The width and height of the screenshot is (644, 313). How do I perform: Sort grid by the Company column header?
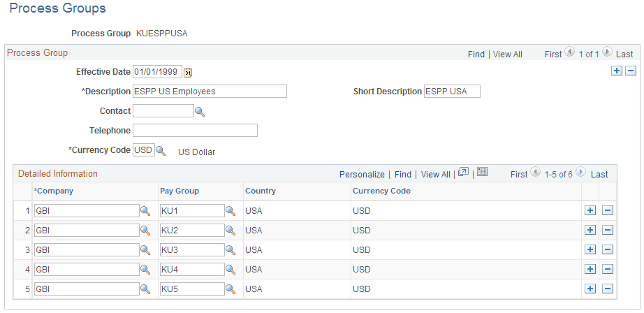tap(54, 191)
